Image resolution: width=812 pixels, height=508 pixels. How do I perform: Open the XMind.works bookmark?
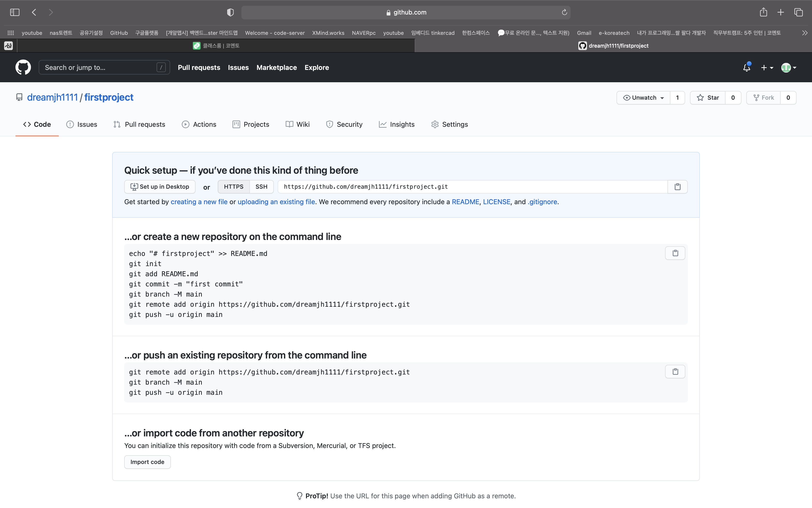point(328,33)
